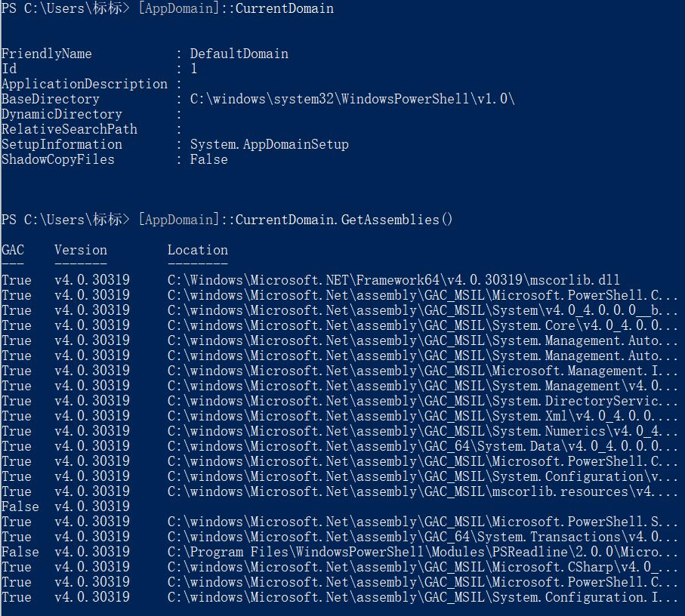
Task: Click the BaseDirectory path value
Action: point(352,99)
